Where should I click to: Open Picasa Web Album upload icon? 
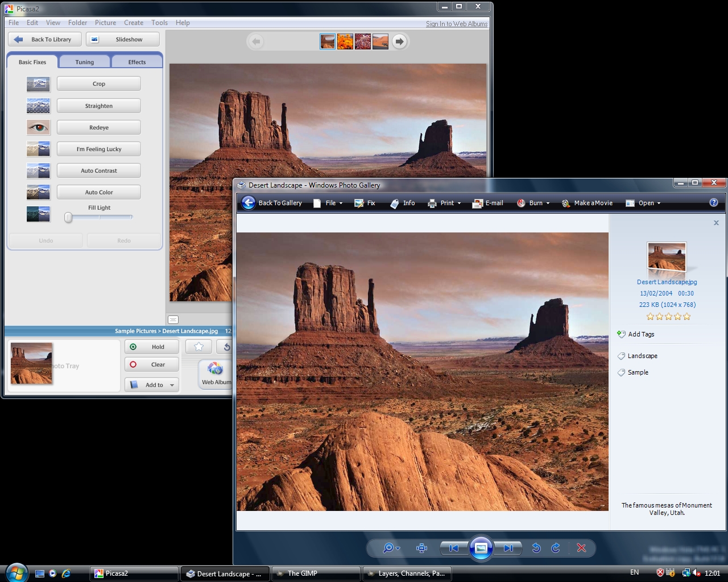(215, 369)
